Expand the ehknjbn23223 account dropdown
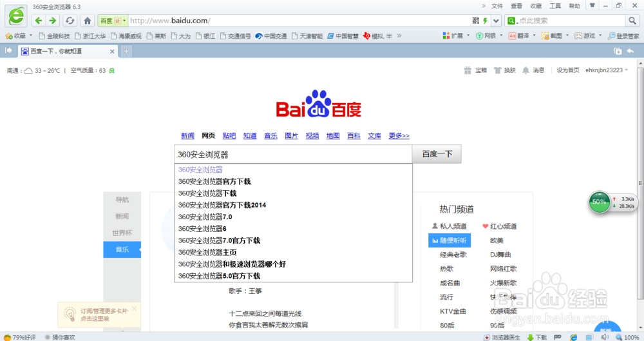The image size is (644, 341). pos(607,70)
